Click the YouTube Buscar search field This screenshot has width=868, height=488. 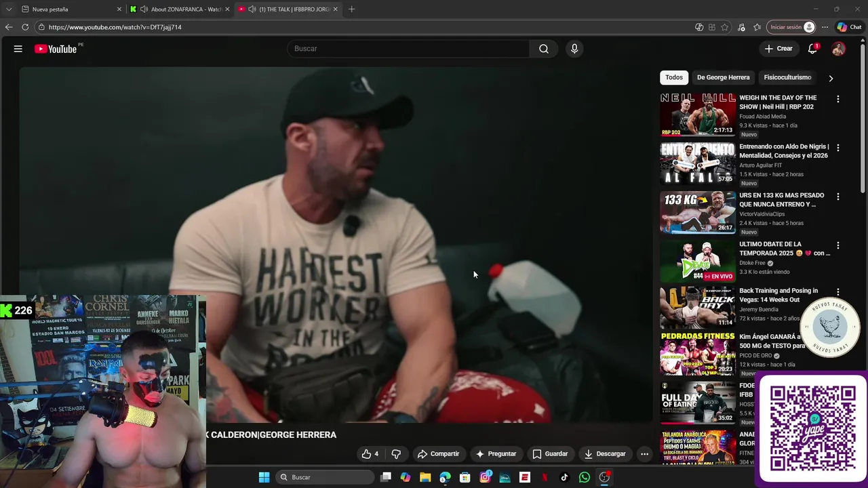(x=409, y=49)
